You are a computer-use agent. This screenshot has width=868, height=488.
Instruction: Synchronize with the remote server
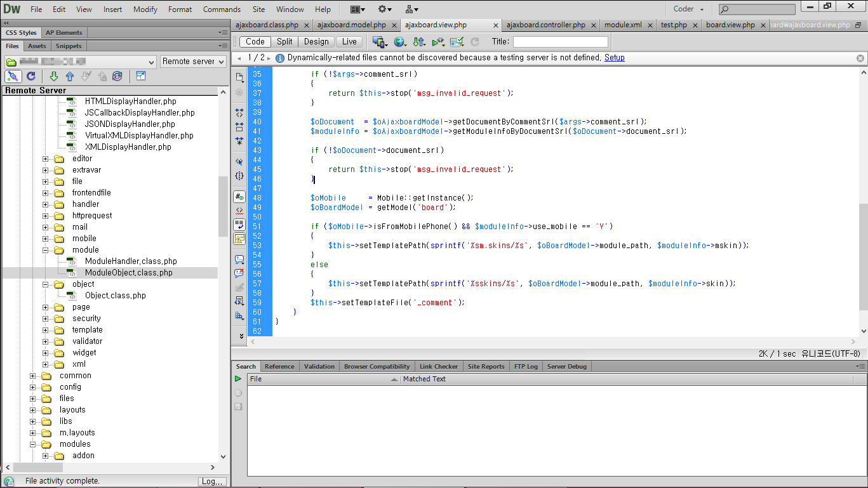click(117, 76)
